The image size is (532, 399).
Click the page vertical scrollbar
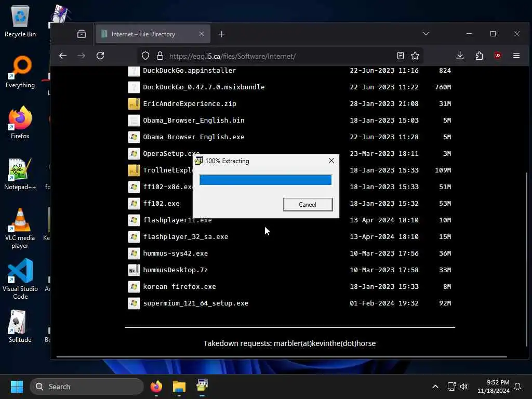pos(526,260)
